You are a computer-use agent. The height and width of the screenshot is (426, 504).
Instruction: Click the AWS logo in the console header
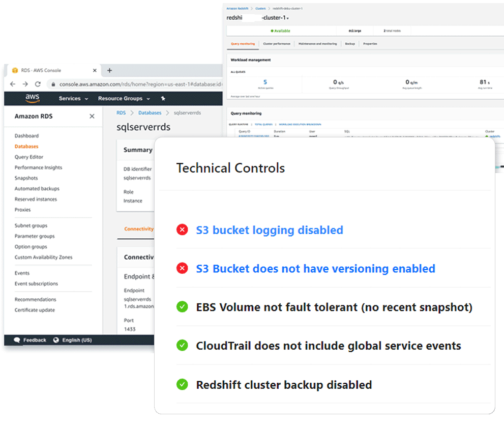[x=33, y=98]
